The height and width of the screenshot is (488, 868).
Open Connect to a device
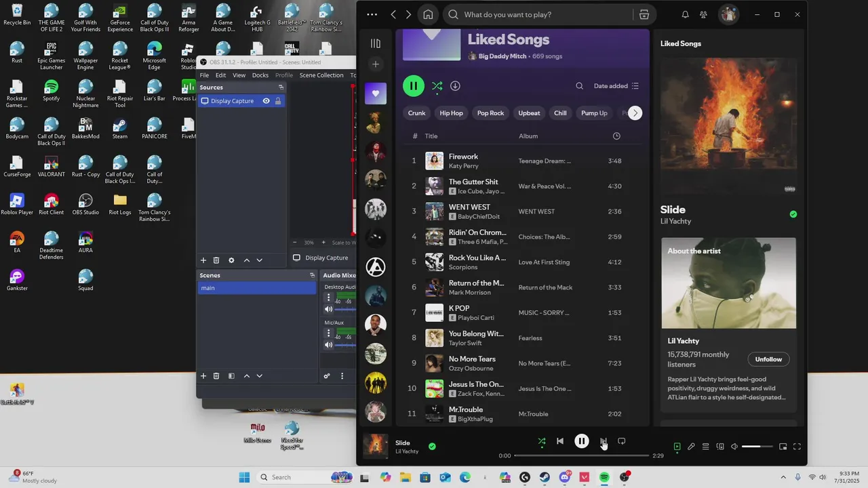(x=720, y=447)
